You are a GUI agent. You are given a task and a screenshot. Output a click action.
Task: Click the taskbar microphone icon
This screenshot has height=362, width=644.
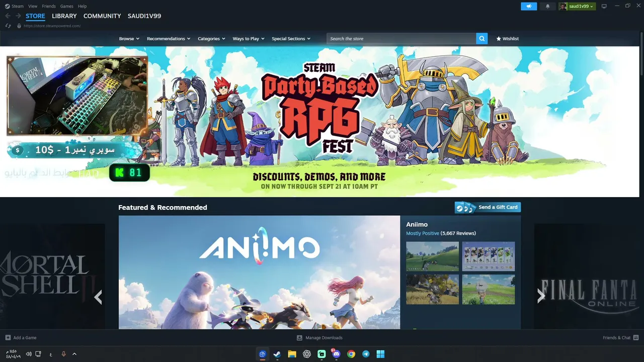[63, 354]
